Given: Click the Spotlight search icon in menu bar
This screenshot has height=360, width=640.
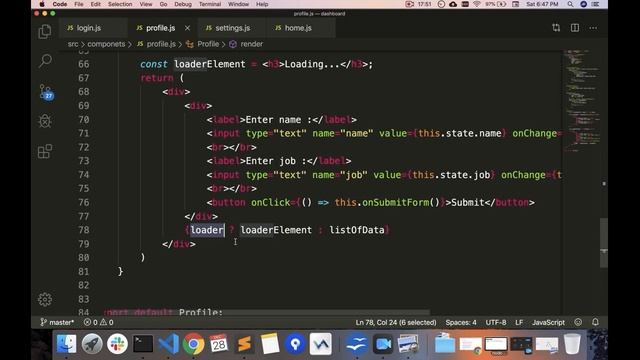Looking at the screenshot, I should pyautogui.click(x=570, y=4).
